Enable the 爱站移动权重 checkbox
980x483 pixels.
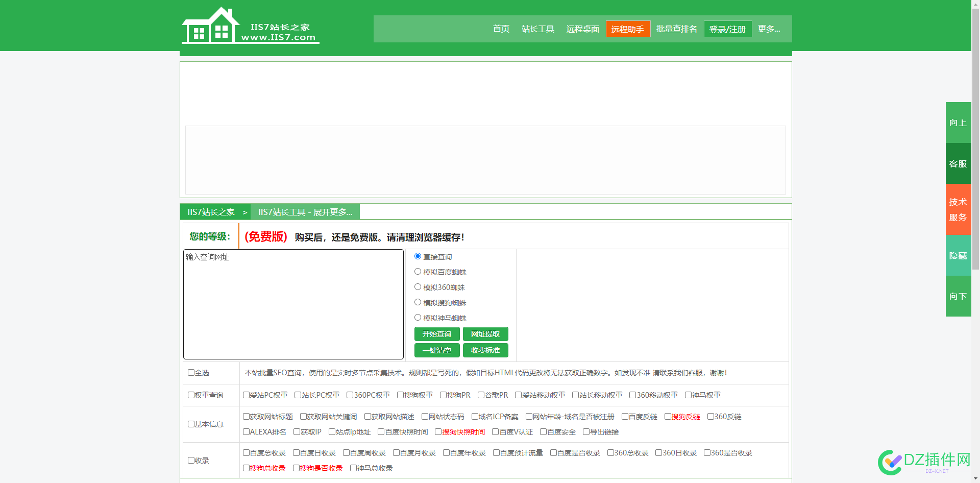519,395
